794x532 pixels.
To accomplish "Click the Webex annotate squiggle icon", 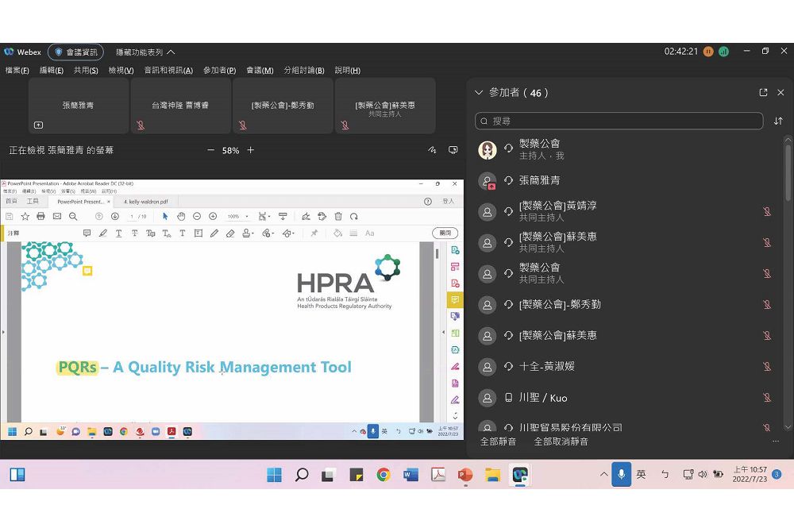I will [432, 150].
